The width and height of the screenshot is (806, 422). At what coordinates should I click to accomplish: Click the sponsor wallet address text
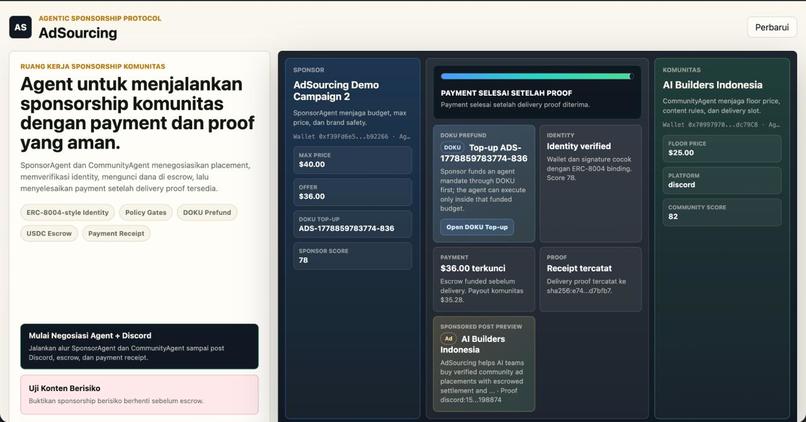pyautogui.click(x=352, y=137)
